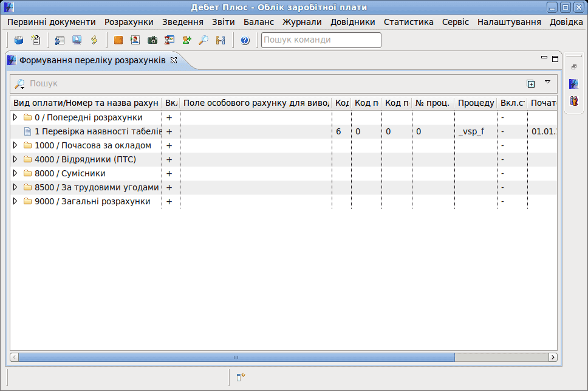Open the view menu dropdown triangle

click(547, 82)
